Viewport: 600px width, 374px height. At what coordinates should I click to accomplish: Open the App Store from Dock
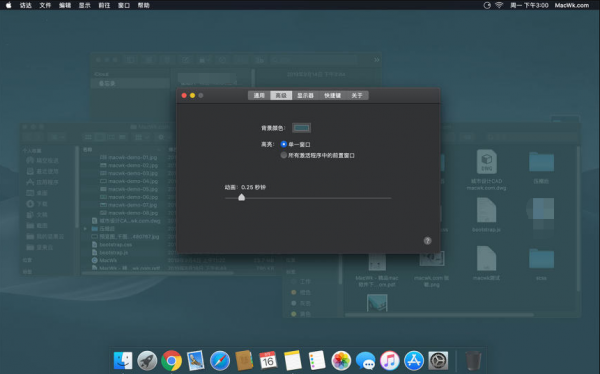click(414, 361)
